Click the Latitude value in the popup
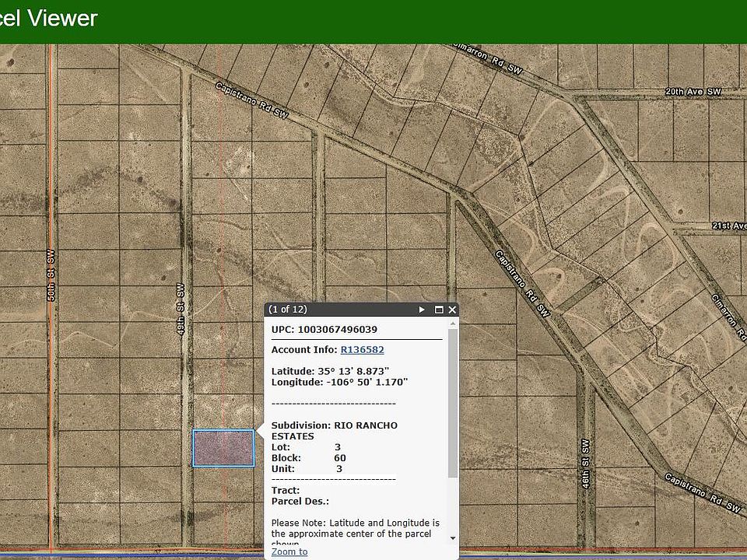Image resolution: width=747 pixels, height=560 pixels. click(x=353, y=371)
